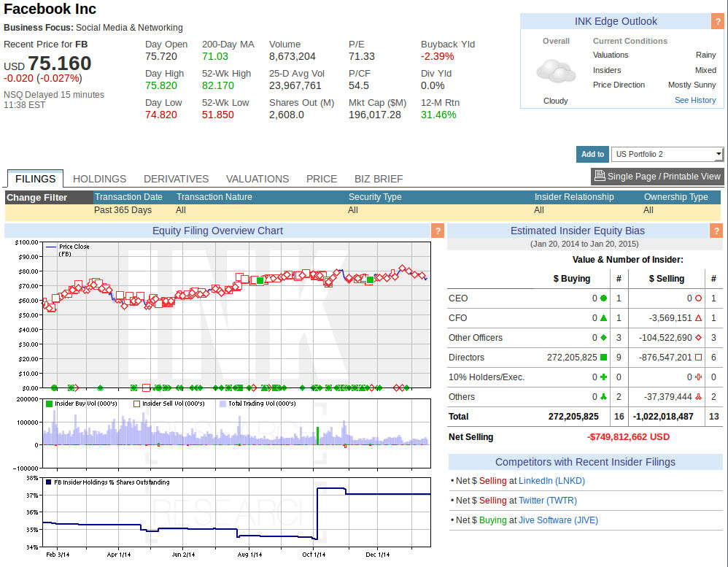The height and width of the screenshot is (567, 728).
Task: Click the Past 365 Days filter value
Action: pos(123,210)
